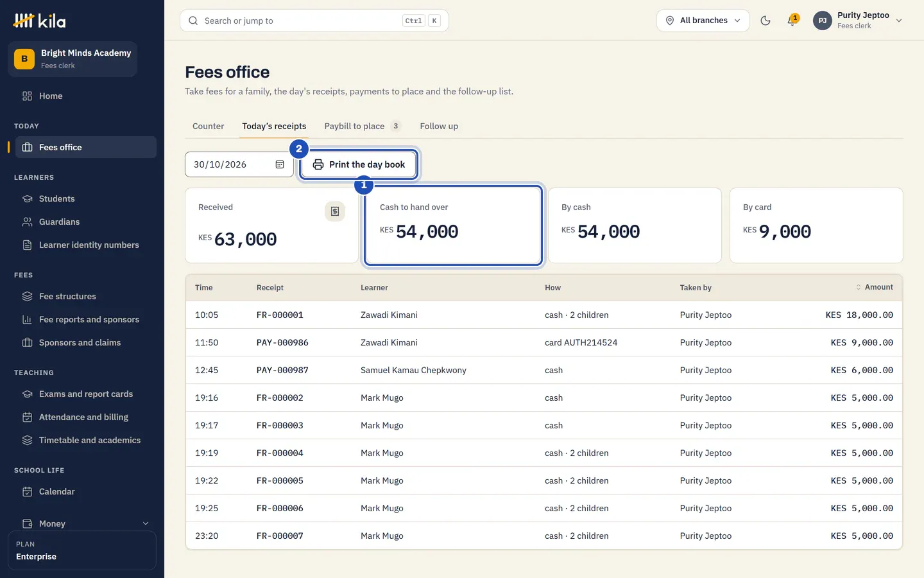The height and width of the screenshot is (578, 924).
Task: Click receipt number FR-000001
Action: (280, 315)
